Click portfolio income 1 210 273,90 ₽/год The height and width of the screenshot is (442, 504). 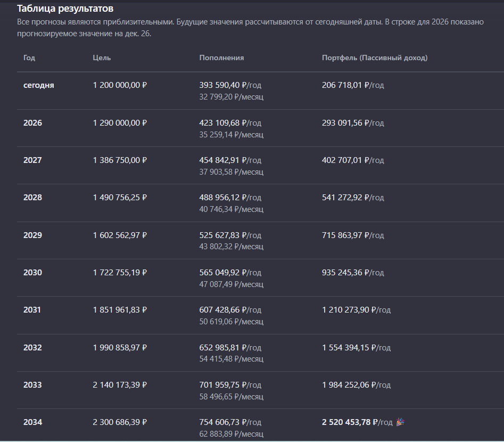tap(356, 310)
